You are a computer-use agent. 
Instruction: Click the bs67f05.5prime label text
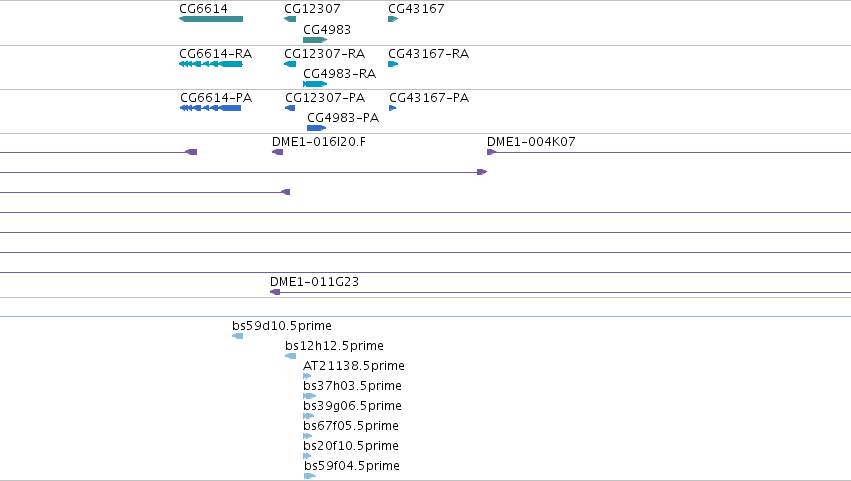pos(351,426)
